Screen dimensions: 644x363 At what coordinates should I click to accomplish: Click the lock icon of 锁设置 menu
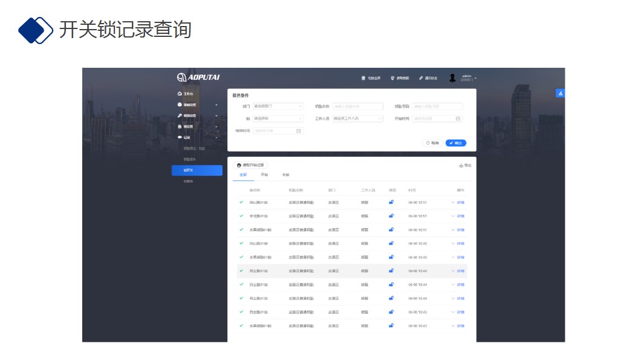pyautogui.click(x=180, y=126)
